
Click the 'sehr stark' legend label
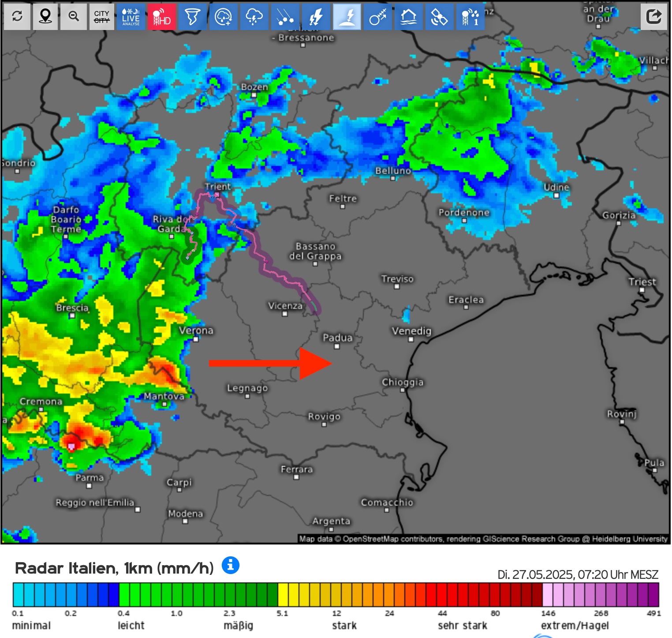pyautogui.click(x=463, y=626)
